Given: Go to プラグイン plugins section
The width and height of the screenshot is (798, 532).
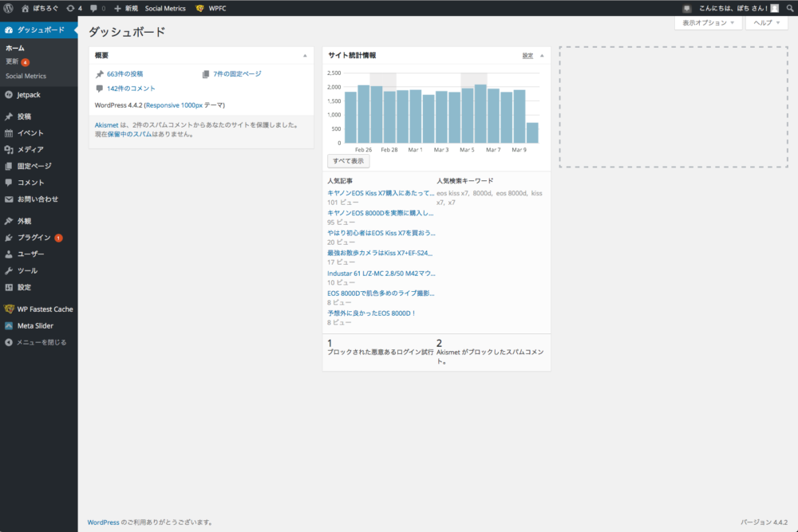Looking at the screenshot, I should [x=34, y=238].
